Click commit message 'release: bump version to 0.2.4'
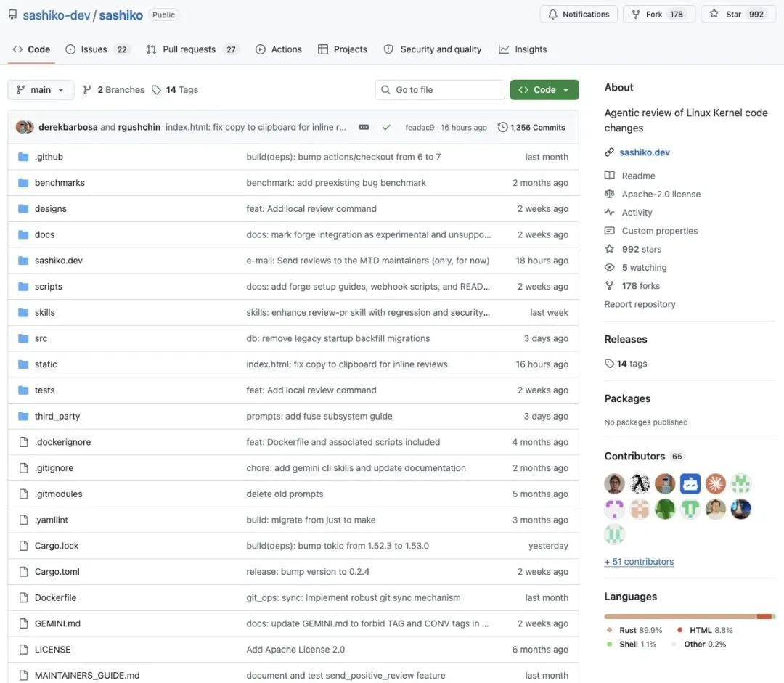784x683 pixels. [x=308, y=572]
